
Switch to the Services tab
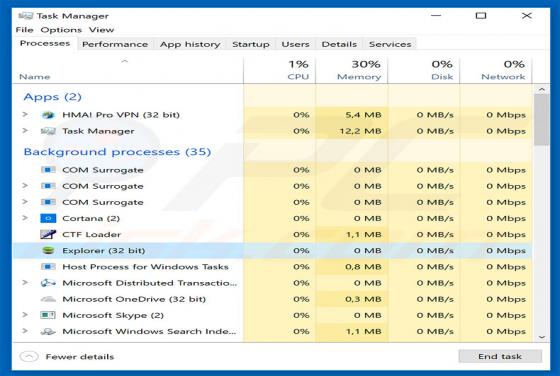(x=390, y=44)
